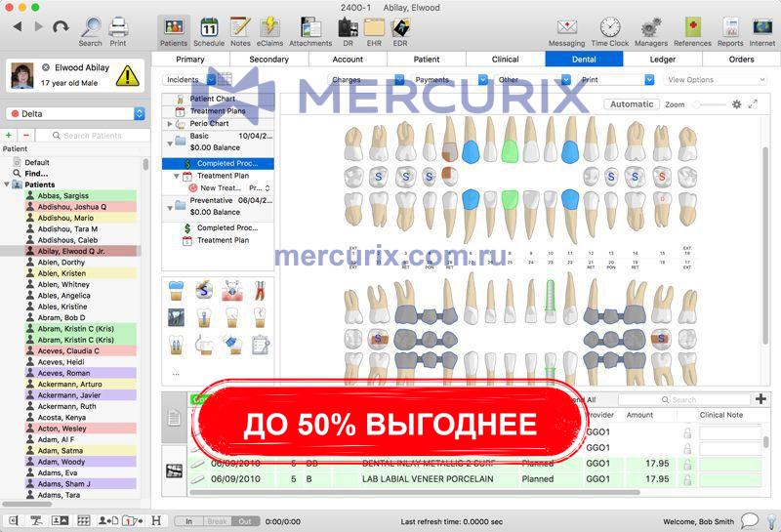Clear patient with X beside Elwood Abilay
The height and width of the screenshot is (532, 781).
pyautogui.click(x=46, y=67)
